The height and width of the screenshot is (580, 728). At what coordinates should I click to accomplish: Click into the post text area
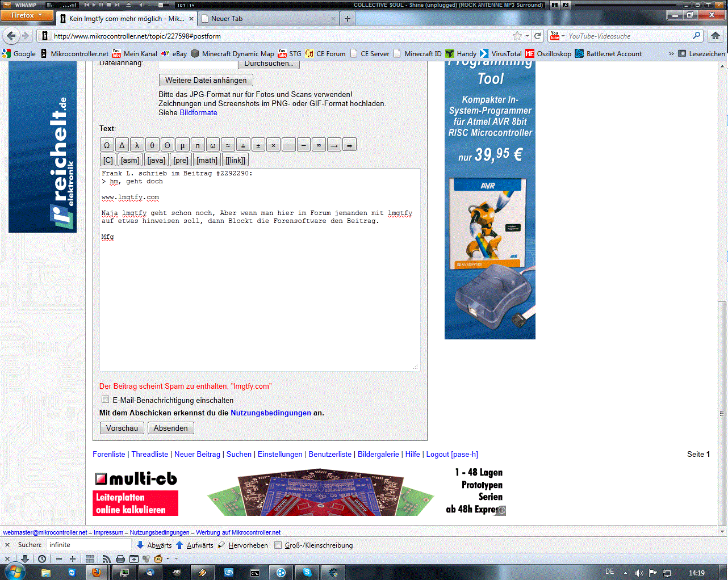(x=260, y=270)
